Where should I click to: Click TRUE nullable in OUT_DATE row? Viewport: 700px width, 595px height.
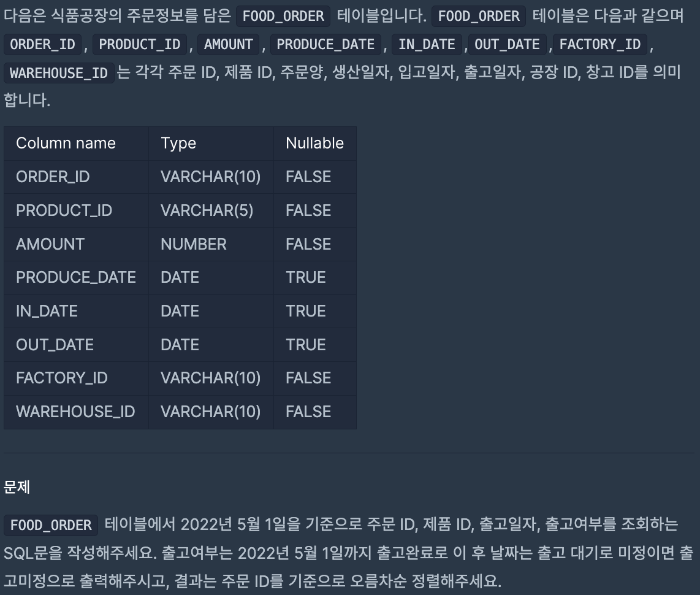pyautogui.click(x=314, y=345)
